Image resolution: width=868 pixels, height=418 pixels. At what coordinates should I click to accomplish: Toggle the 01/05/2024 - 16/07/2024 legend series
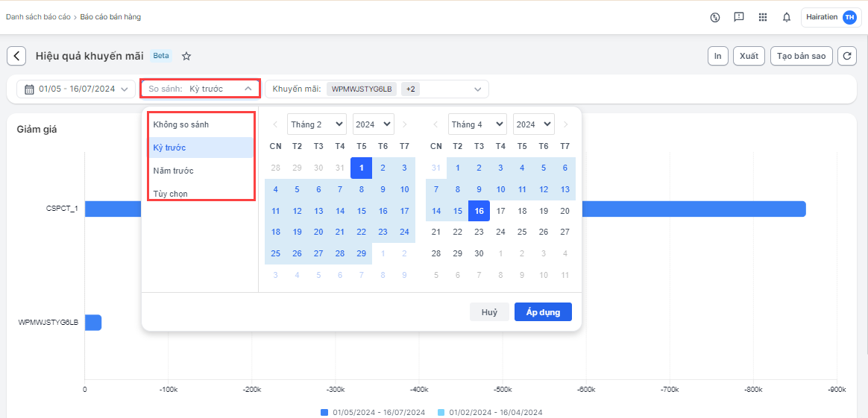[x=373, y=412]
